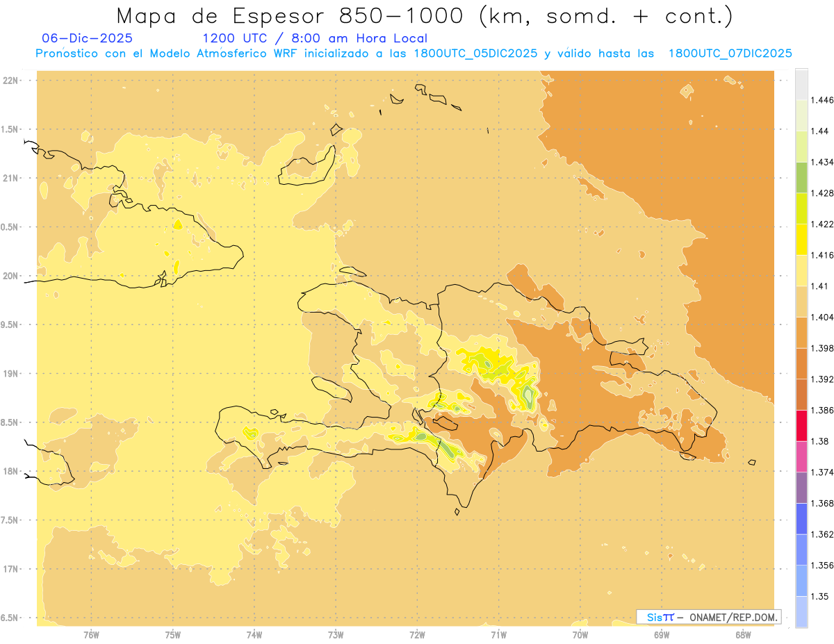Click the green swatch between 1.434 and 1.428
Image resolution: width=834 pixels, height=644 pixels.
[x=801, y=177]
